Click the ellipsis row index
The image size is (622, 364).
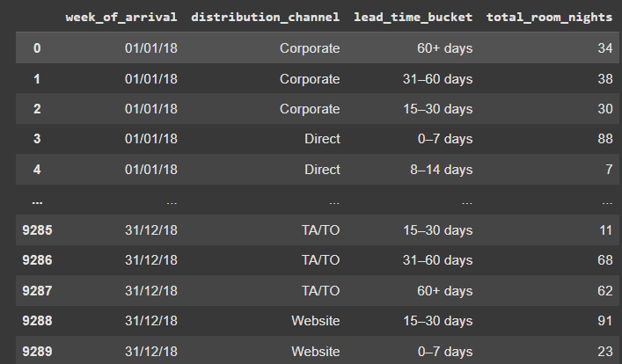[37, 202]
